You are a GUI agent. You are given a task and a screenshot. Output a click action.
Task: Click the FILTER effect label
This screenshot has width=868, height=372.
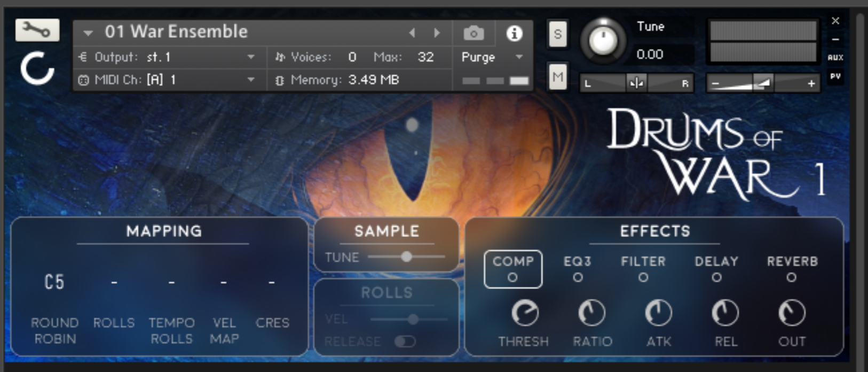643,261
